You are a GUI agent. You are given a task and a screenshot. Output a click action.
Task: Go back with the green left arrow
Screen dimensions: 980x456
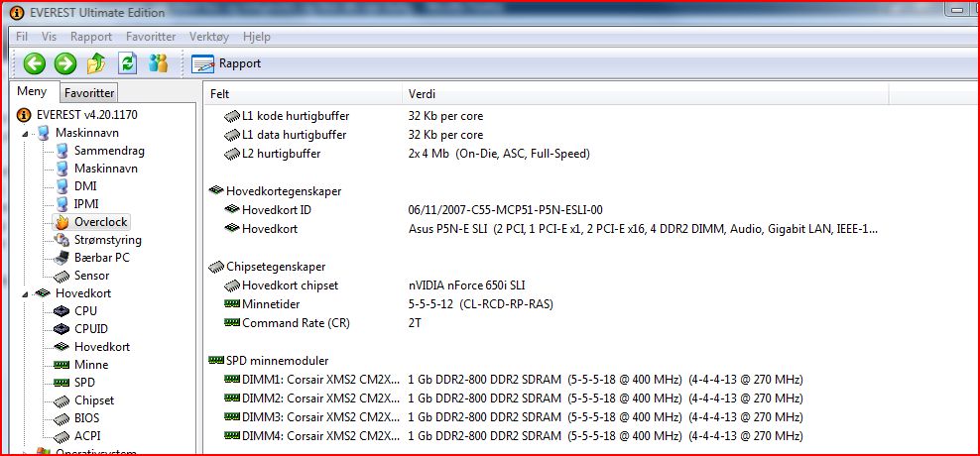(35, 63)
